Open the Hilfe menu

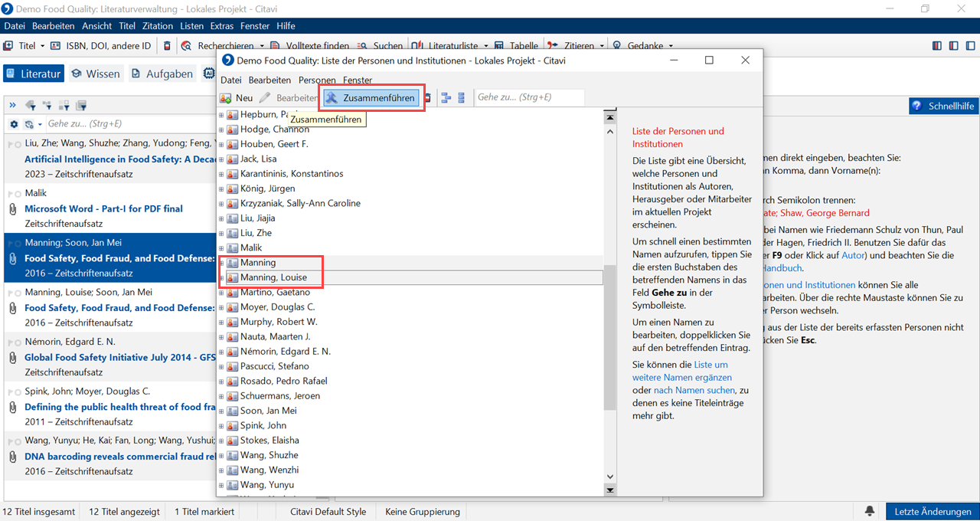click(x=286, y=26)
